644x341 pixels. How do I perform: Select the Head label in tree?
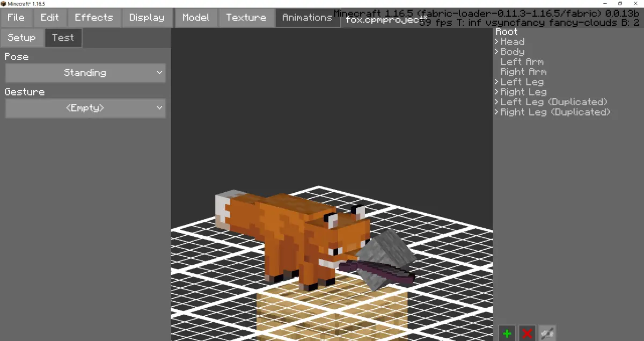(x=513, y=42)
